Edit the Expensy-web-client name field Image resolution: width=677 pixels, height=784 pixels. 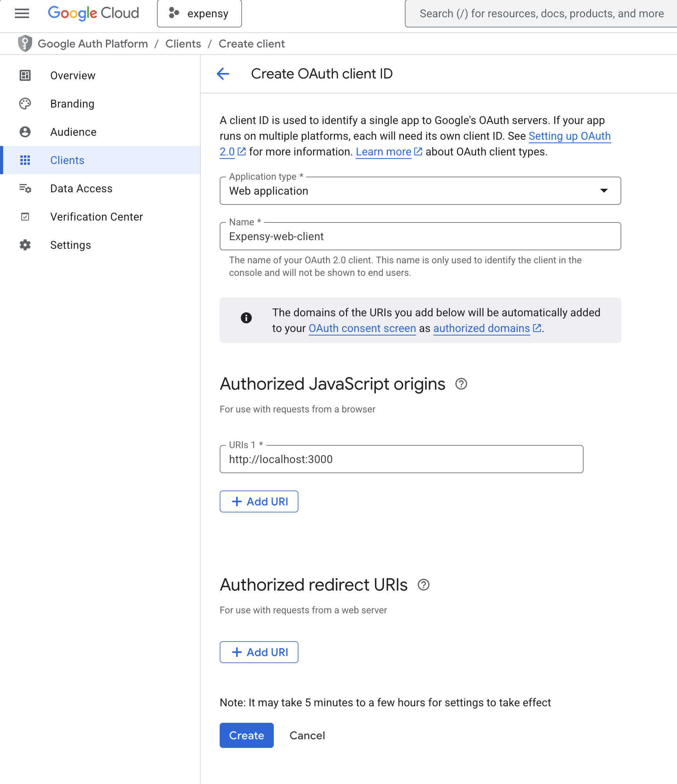(420, 236)
